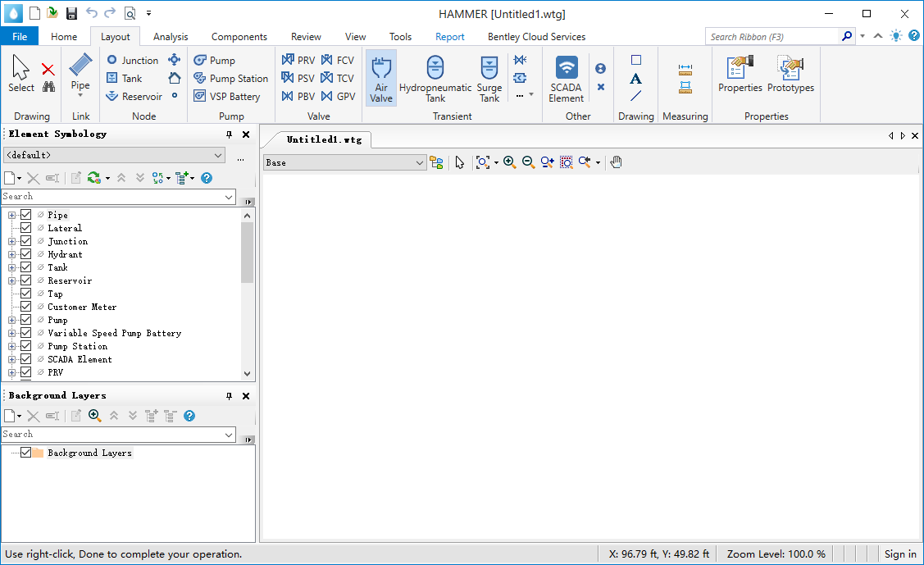Uncheck the Hydrant checkbox
The width and height of the screenshot is (924, 565).
click(26, 254)
